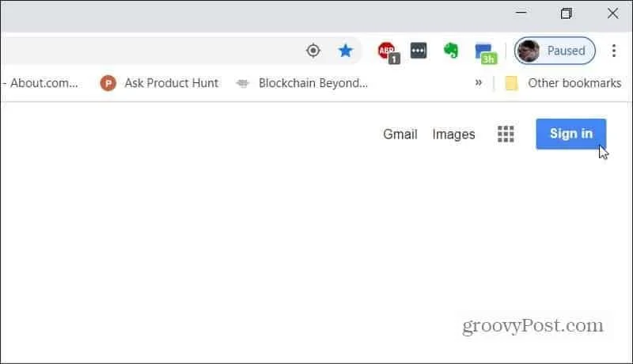
Task: Open the Adblock Plus extension icon
Action: (389, 52)
